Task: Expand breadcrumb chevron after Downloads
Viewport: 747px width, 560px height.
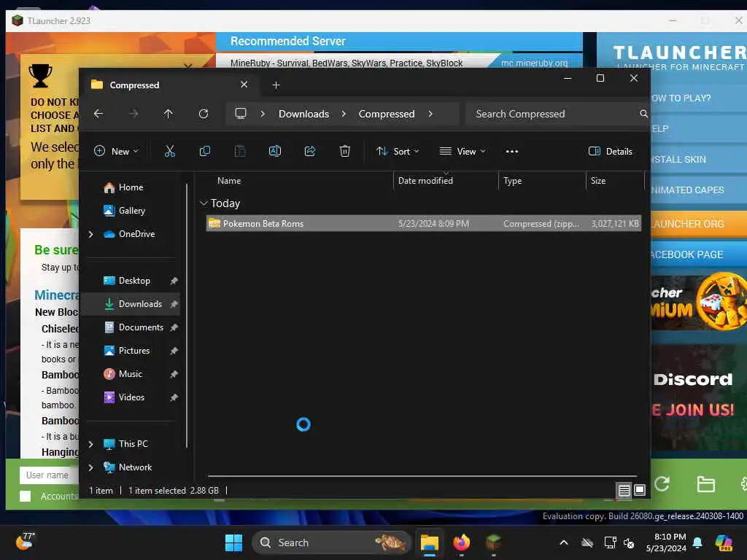Action: point(344,114)
